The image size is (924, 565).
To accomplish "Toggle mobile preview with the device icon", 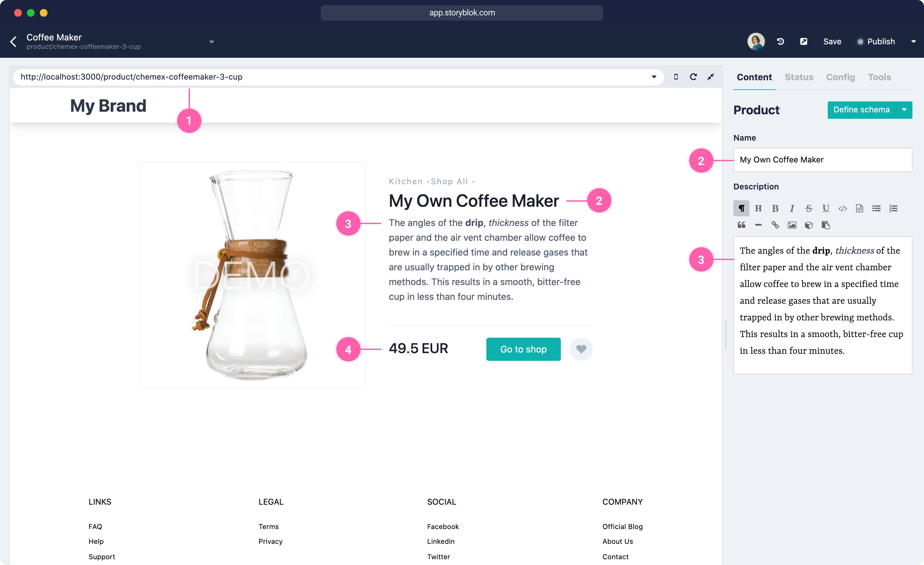I will [676, 76].
